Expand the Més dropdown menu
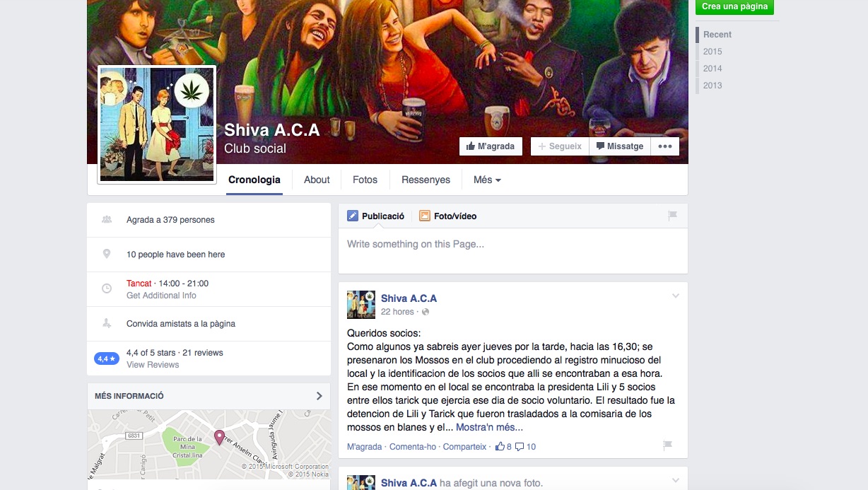The width and height of the screenshot is (868, 490). coord(487,180)
